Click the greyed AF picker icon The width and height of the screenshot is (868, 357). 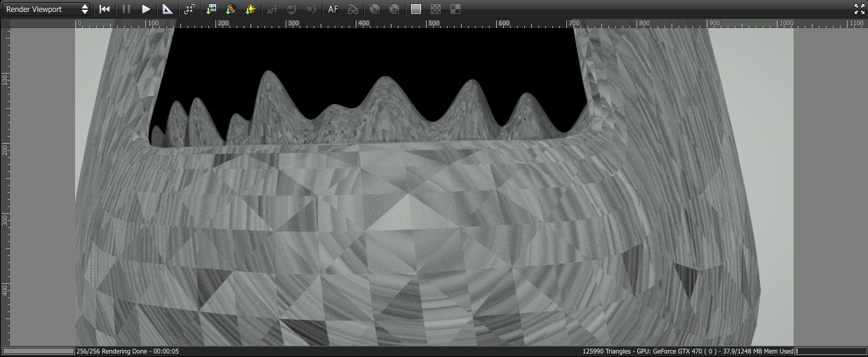click(272, 9)
